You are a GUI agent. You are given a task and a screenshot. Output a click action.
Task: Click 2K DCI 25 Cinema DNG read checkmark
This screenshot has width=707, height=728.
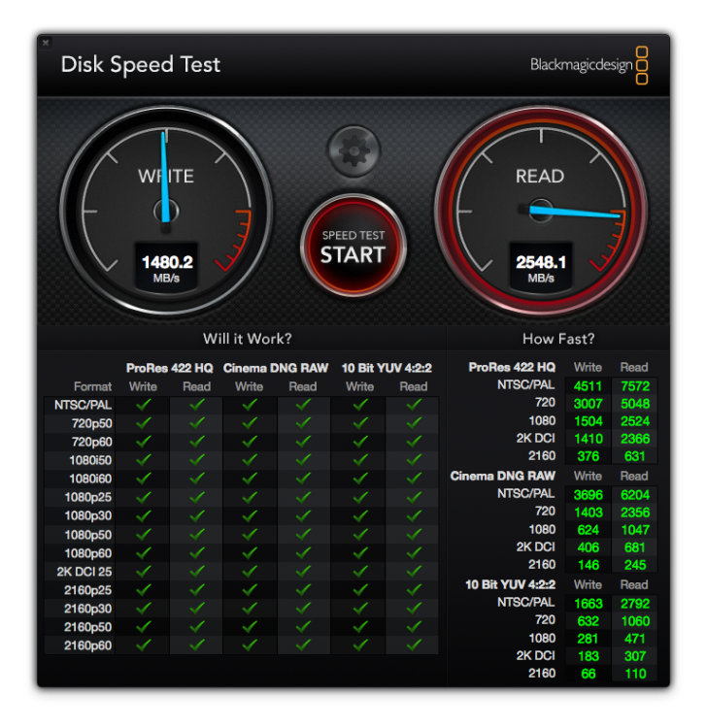pos(303,571)
